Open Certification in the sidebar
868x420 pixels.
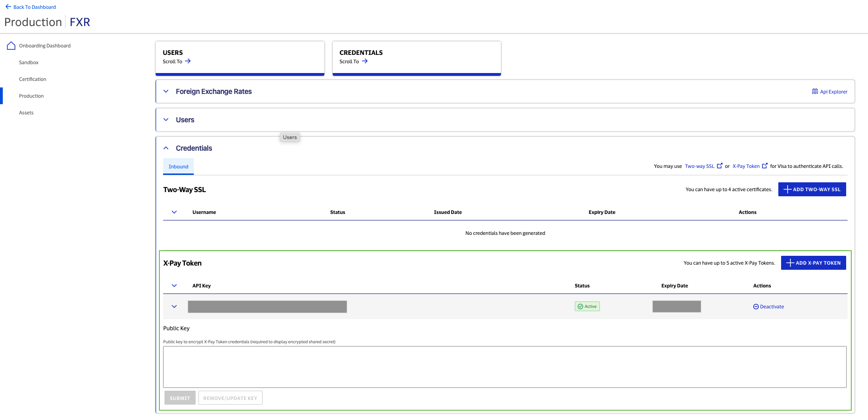[x=33, y=79]
